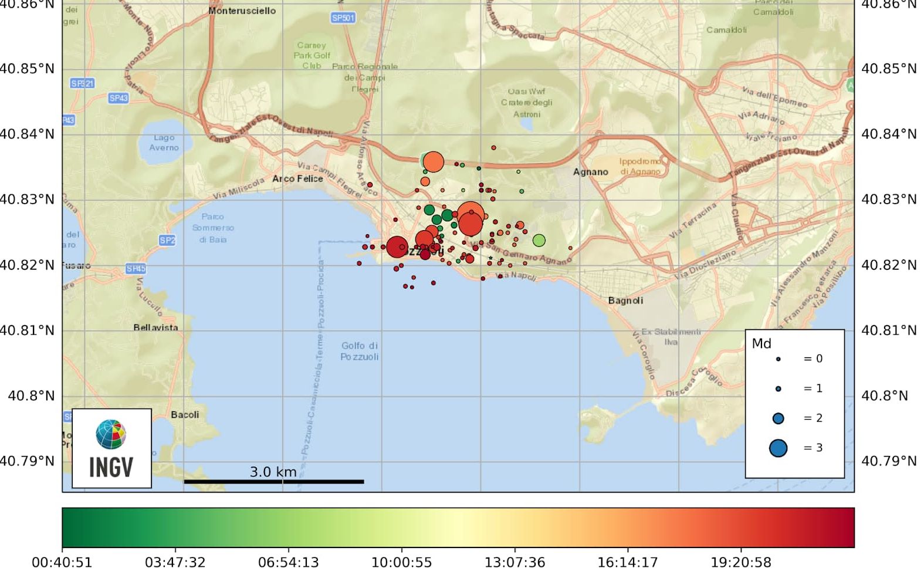
Task: Click the Monterusciello town label
Action: 242,11
